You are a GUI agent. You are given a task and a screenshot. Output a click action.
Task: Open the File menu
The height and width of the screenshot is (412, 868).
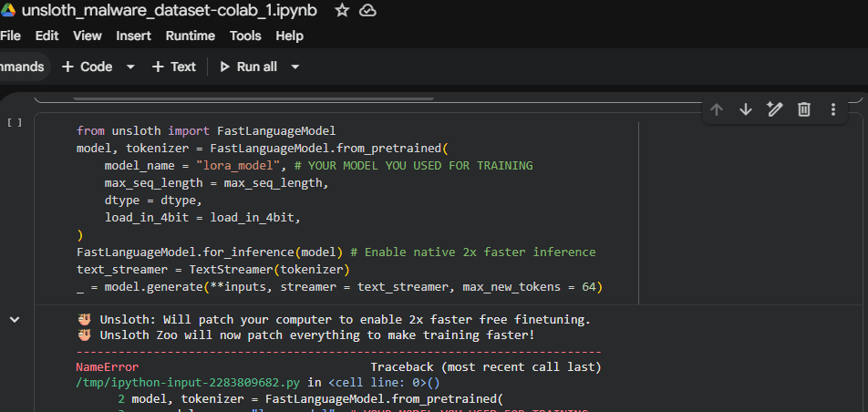tap(10, 36)
